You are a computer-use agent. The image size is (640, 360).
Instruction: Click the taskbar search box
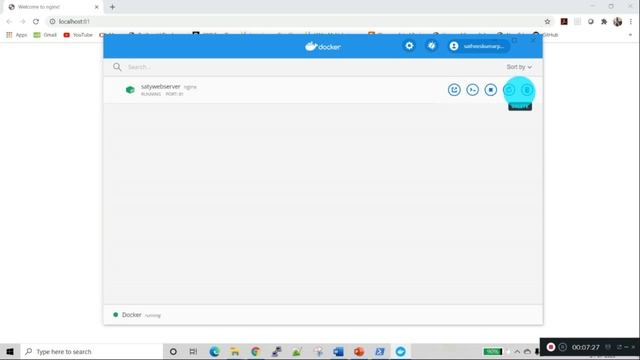click(x=91, y=351)
